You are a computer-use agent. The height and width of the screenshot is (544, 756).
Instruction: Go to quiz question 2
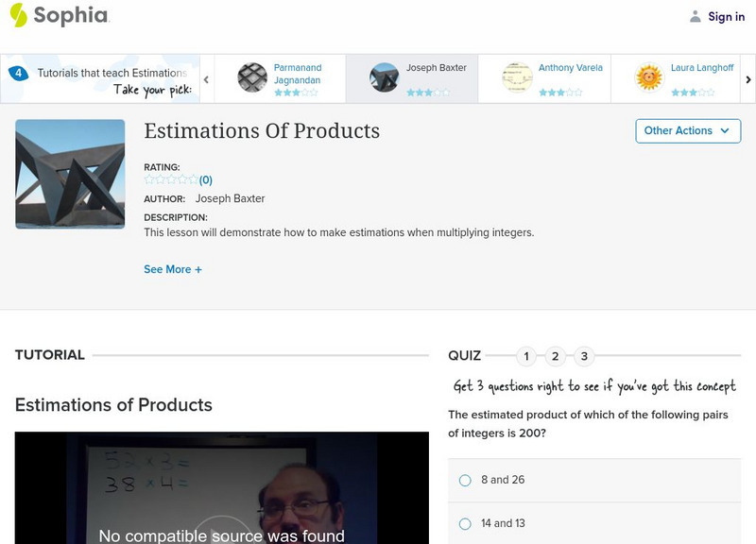[556, 356]
